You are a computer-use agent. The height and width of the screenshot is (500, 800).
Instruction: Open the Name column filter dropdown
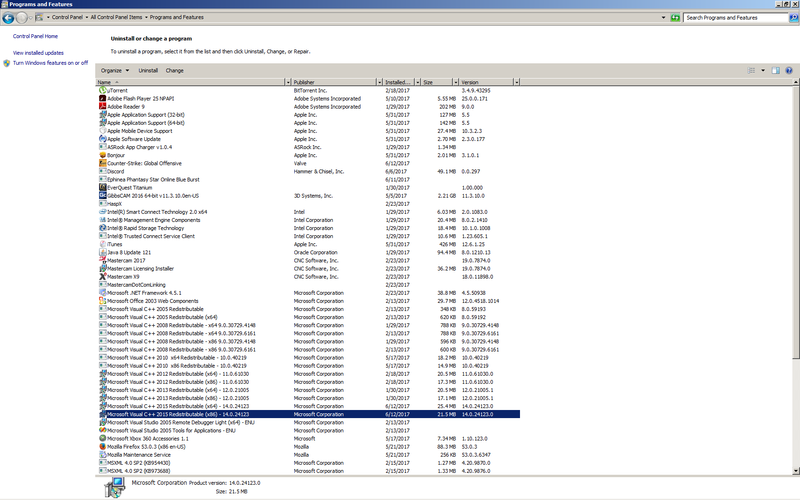click(288, 82)
